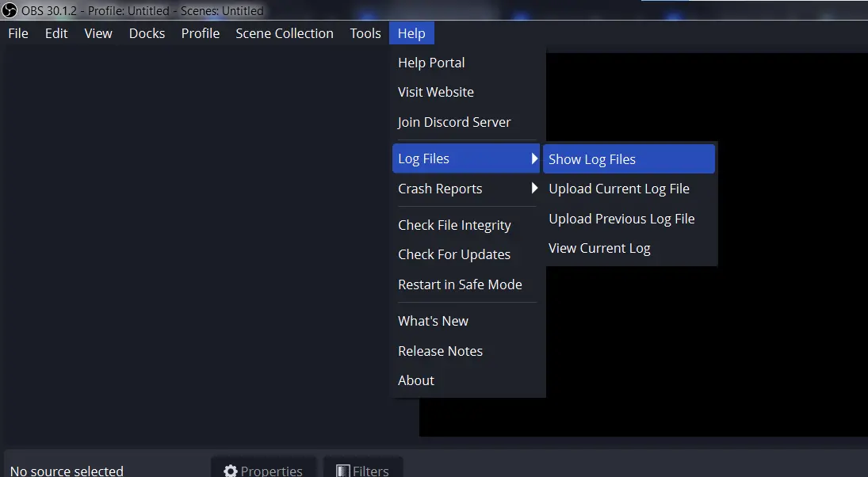Viewport: 868px width, 477px height.
Task: Open the View menu
Action: coord(98,34)
